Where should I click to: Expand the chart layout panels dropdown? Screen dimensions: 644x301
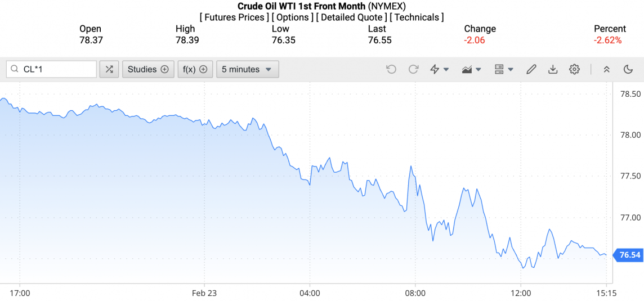coord(504,69)
